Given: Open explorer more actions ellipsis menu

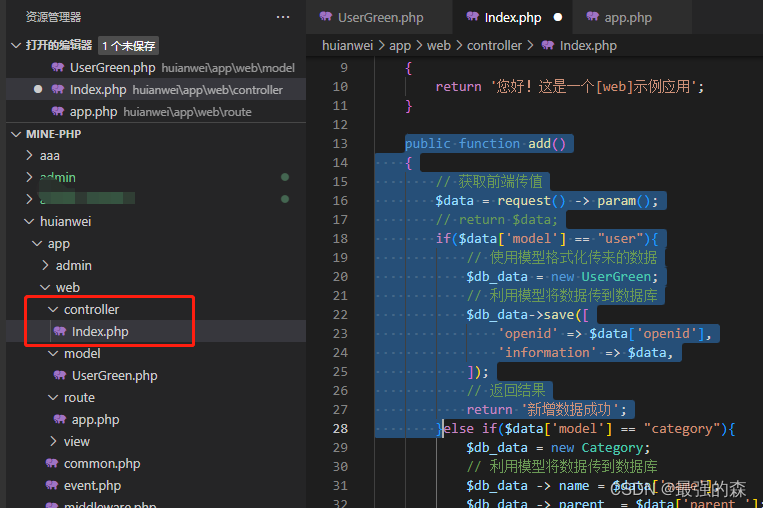Looking at the screenshot, I should (283, 17).
